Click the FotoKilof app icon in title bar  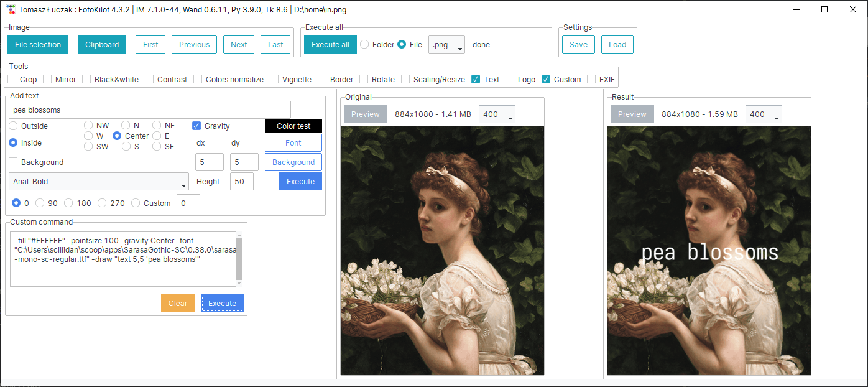point(9,9)
